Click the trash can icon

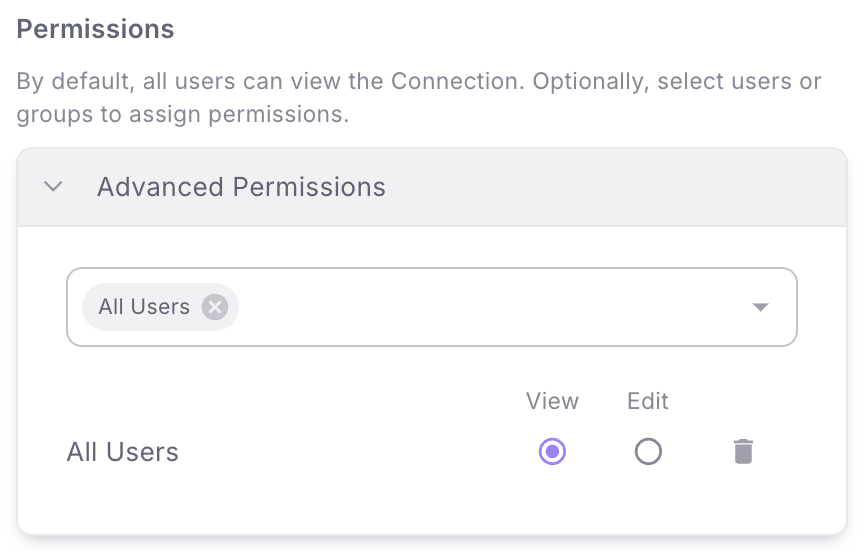[x=743, y=452]
